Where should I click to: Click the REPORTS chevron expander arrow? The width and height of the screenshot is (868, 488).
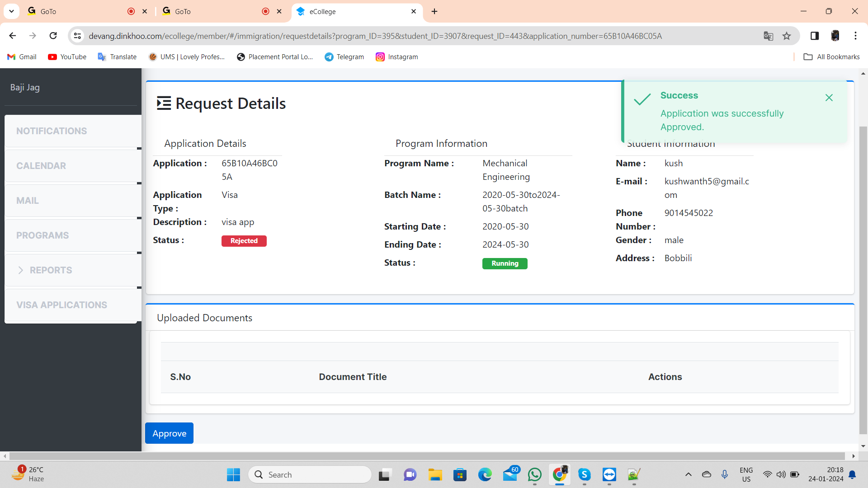click(21, 270)
